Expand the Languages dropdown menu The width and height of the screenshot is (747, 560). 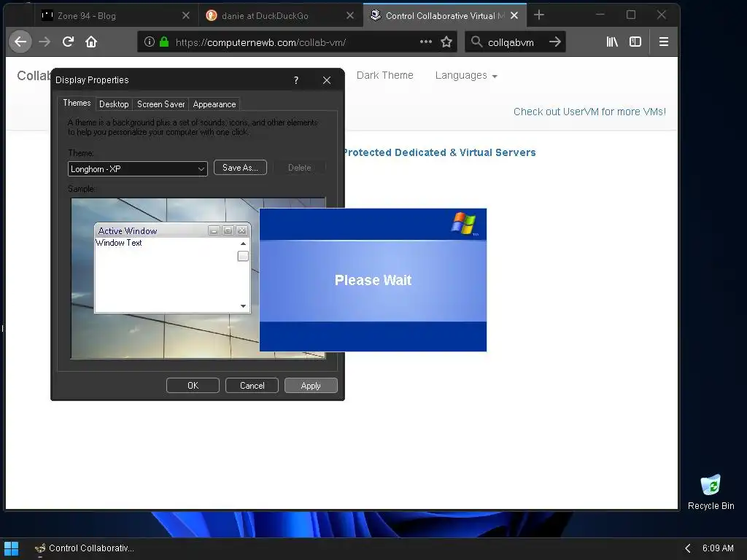[466, 76]
